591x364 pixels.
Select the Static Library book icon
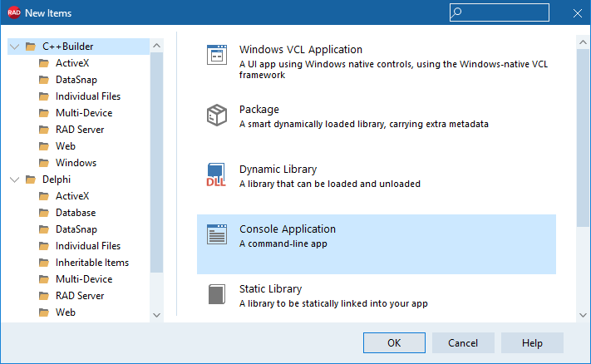(217, 294)
